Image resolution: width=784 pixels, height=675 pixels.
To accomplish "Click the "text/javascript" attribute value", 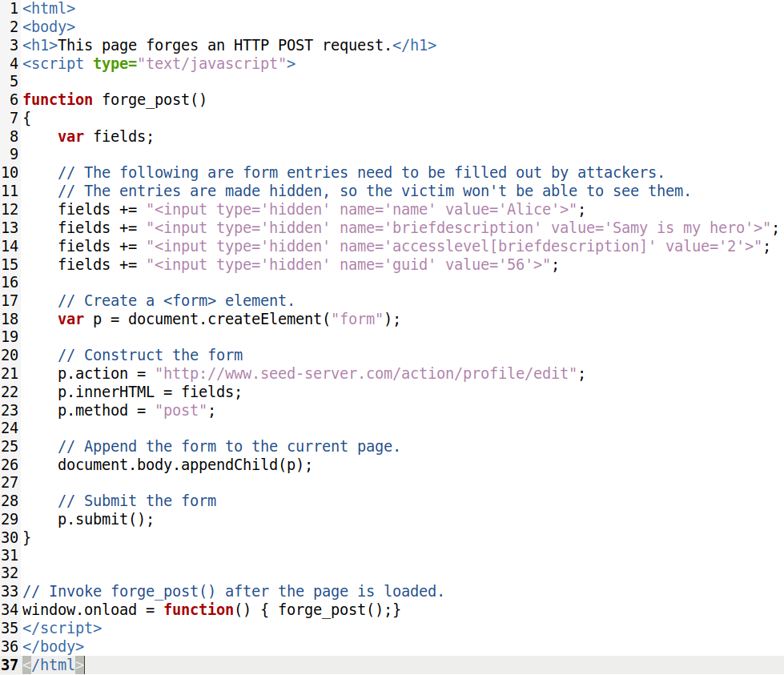I will [211, 63].
